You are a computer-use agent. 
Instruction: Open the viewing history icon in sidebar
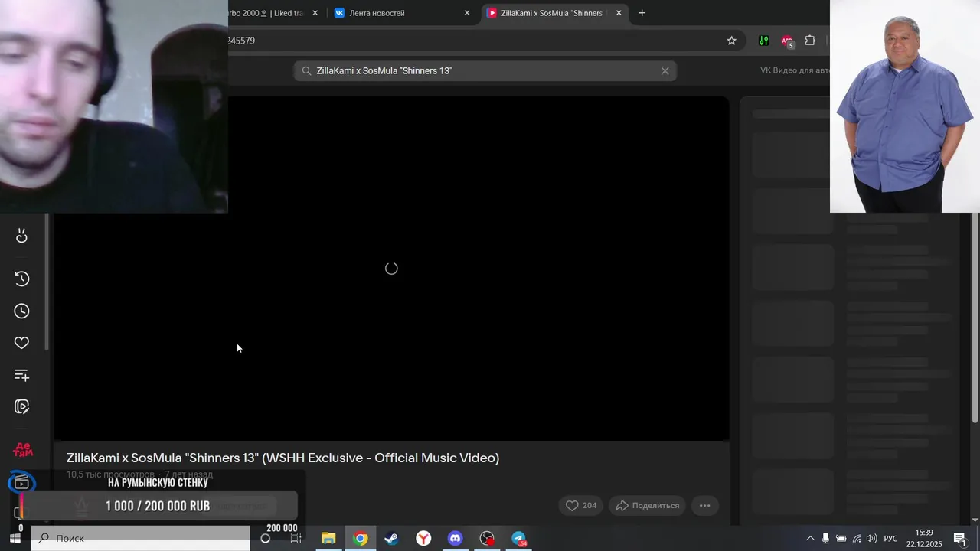point(21,279)
